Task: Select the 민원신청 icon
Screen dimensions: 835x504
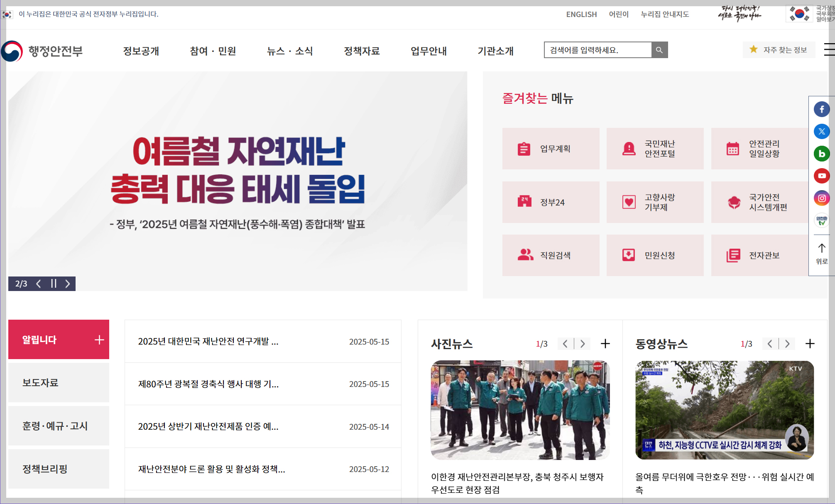Action: coord(628,255)
